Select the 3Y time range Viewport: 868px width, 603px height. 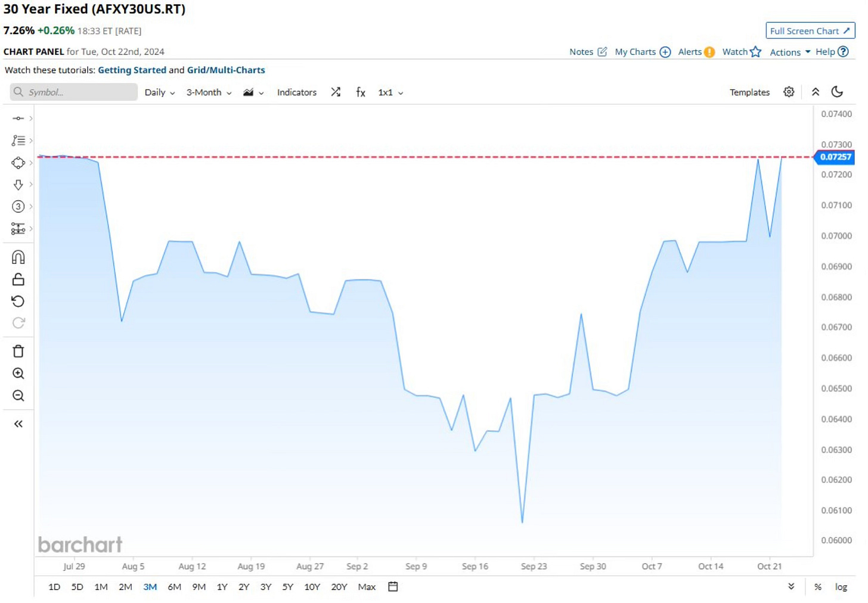click(266, 587)
